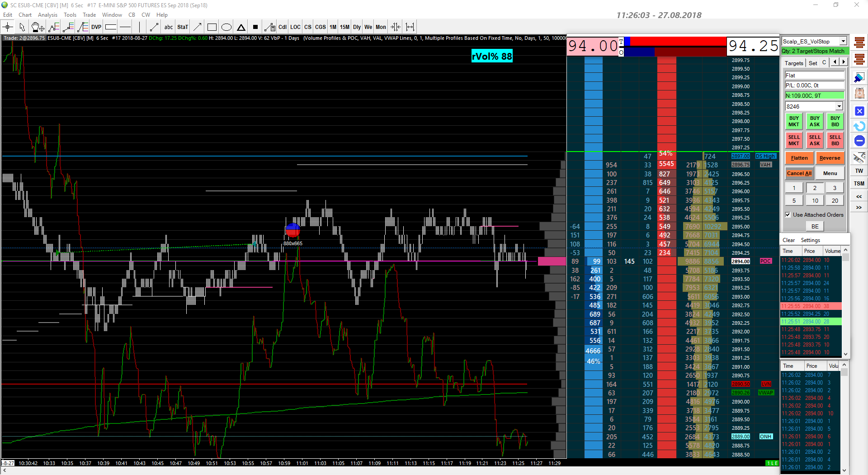The image size is (868, 475).
Task: Click the Reverse position button
Action: (830, 158)
